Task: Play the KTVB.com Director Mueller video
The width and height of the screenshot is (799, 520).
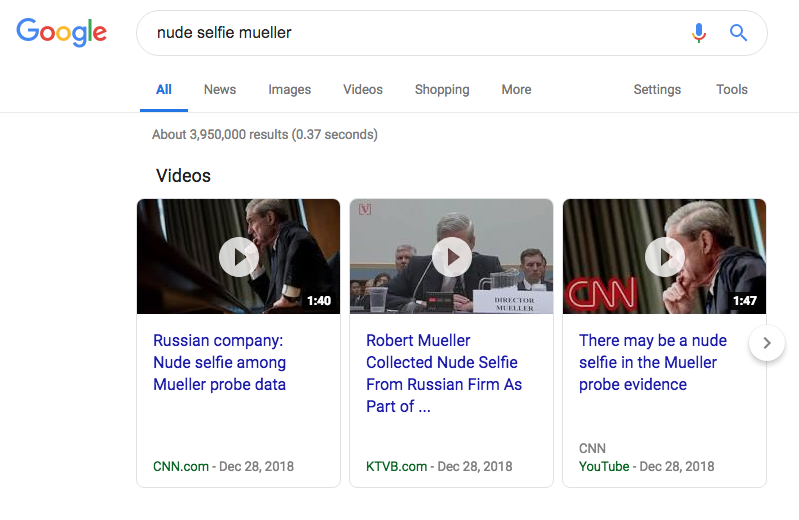Action: (x=451, y=257)
